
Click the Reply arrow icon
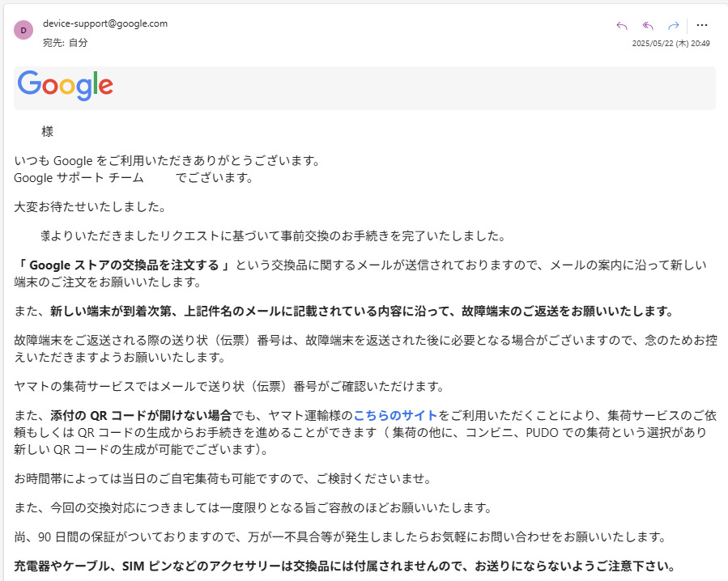(x=622, y=25)
